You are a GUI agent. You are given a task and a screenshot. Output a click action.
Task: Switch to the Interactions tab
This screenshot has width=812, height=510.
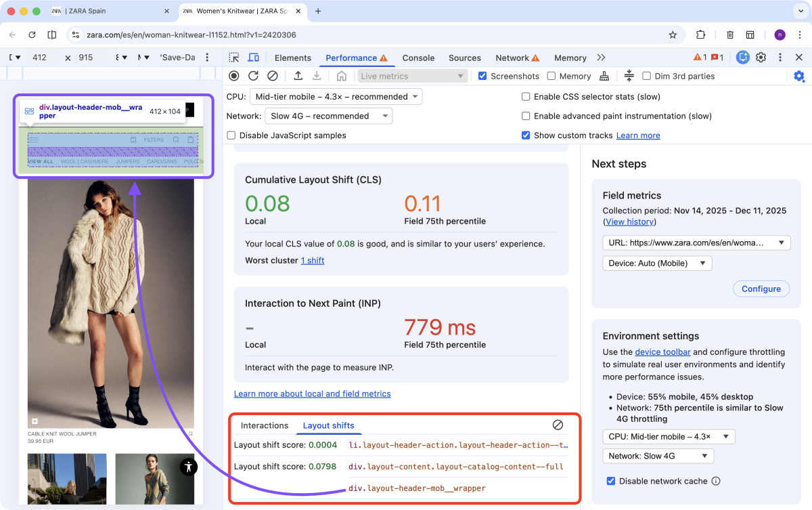265,425
